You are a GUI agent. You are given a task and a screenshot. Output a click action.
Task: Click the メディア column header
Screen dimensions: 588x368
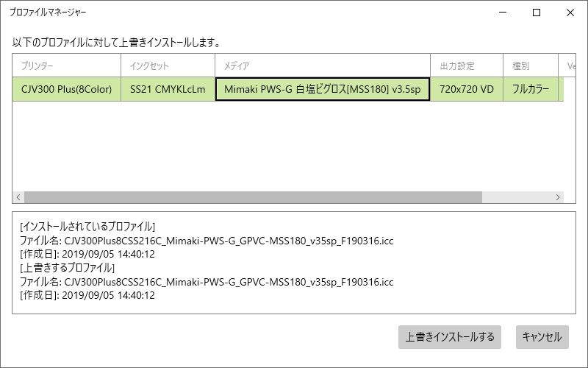(x=323, y=66)
